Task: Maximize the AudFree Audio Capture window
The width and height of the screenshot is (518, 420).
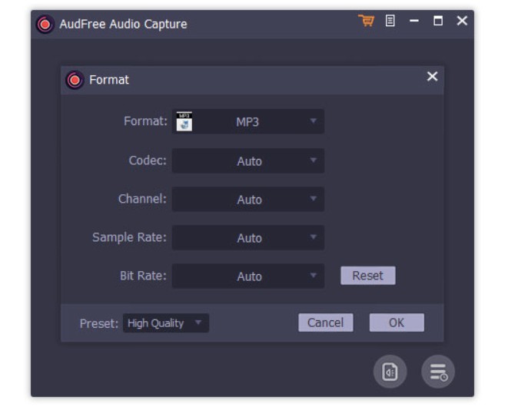Action: pyautogui.click(x=438, y=21)
